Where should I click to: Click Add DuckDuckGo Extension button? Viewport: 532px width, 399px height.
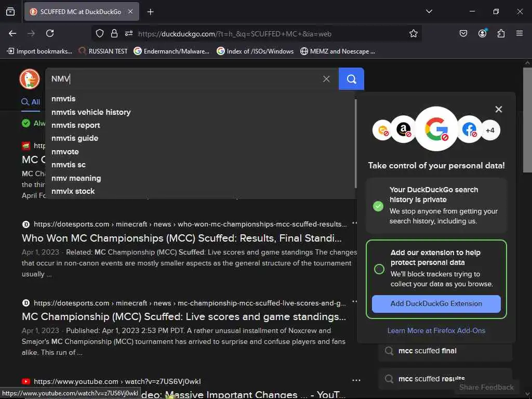click(x=436, y=303)
